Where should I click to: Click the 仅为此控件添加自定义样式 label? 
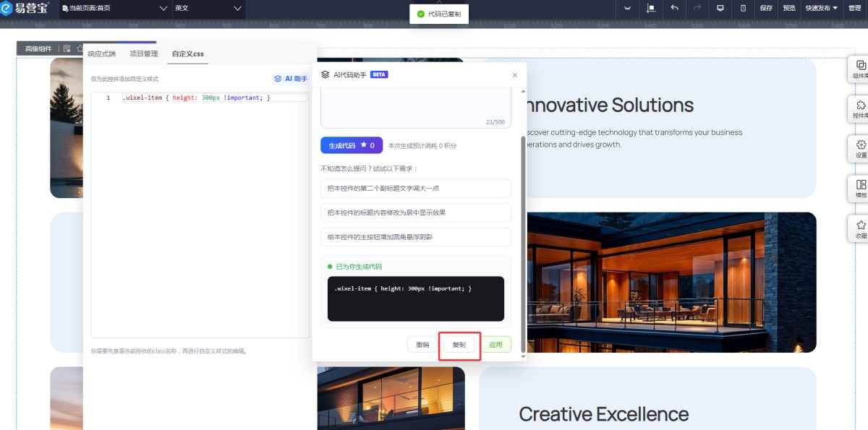(x=124, y=79)
